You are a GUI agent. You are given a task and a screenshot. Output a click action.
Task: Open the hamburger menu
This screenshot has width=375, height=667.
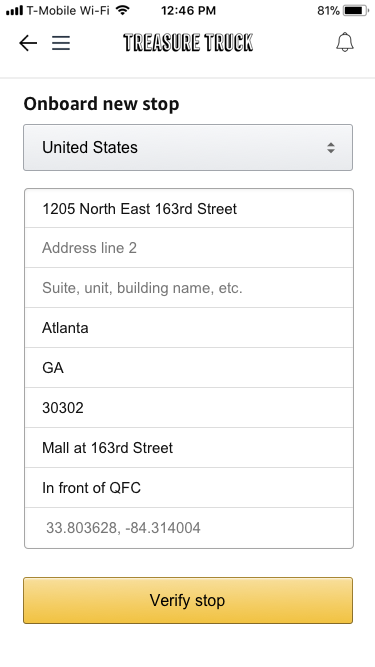[61, 43]
